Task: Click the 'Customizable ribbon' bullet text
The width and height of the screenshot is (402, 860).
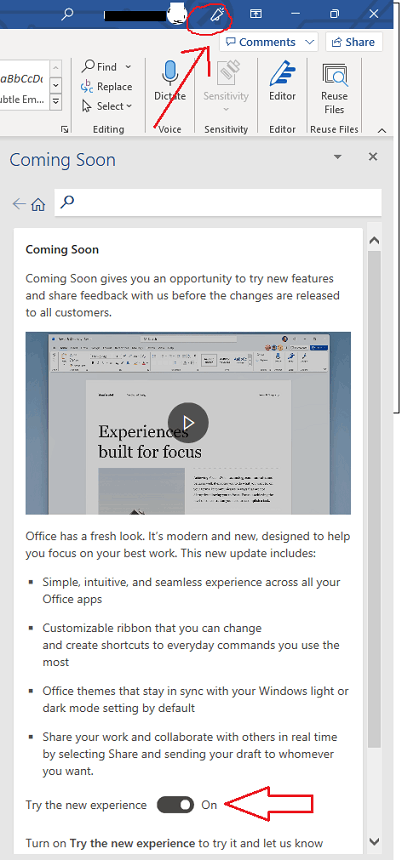Action: pyautogui.click(x=191, y=645)
